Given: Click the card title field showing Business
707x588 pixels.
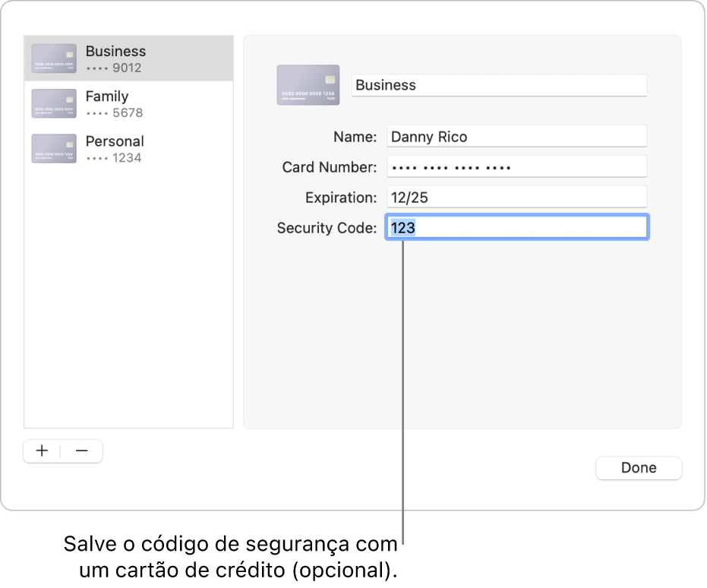Looking at the screenshot, I should (x=499, y=84).
